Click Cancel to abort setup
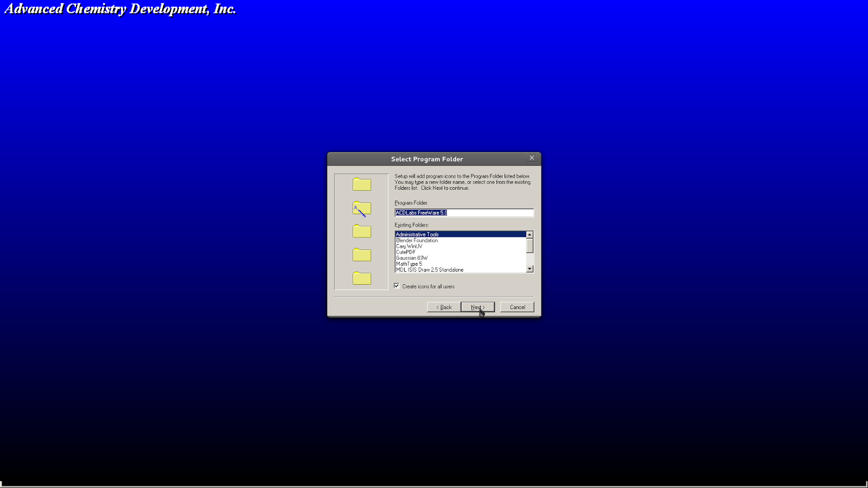 coord(516,306)
